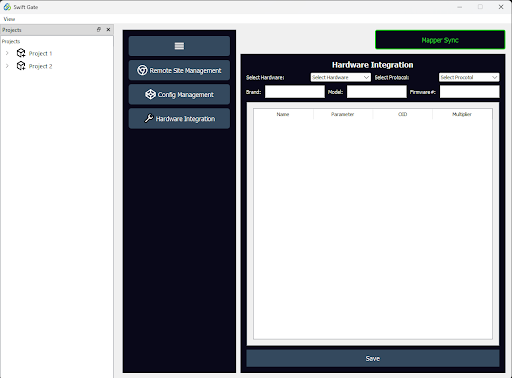Image resolution: width=512 pixels, height=378 pixels.
Task: Click the Config Management cube icon
Action: 150,94
